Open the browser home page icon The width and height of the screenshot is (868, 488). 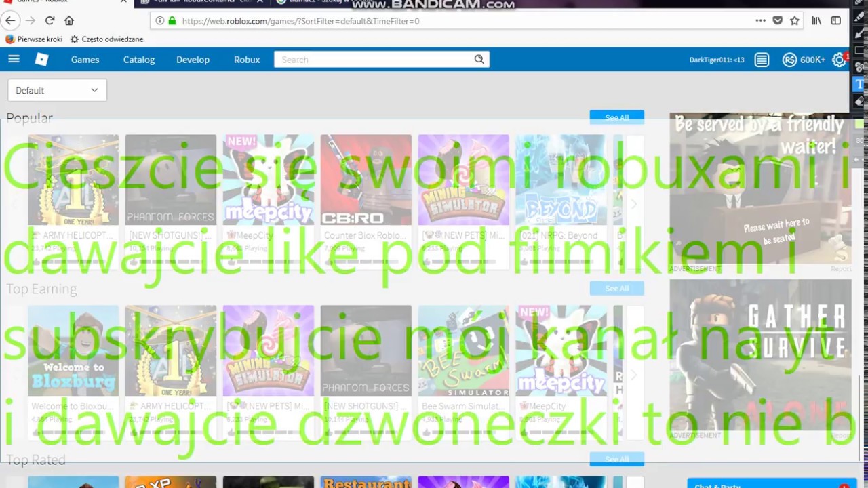click(x=68, y=21)
